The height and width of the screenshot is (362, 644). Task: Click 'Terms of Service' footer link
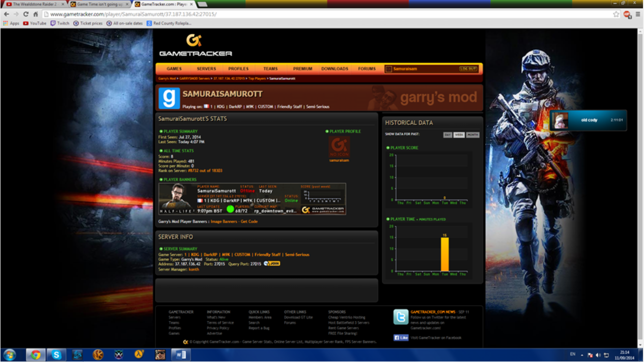220,322
